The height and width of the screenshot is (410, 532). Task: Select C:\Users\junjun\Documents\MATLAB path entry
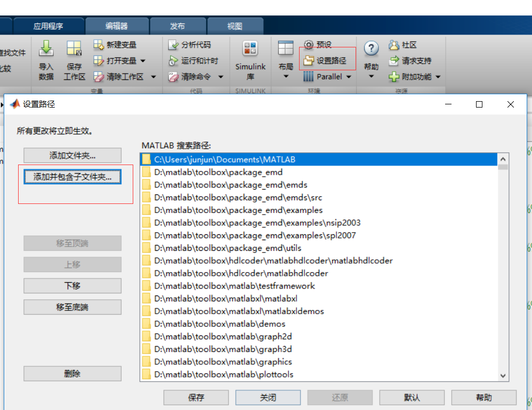point(319,160)
